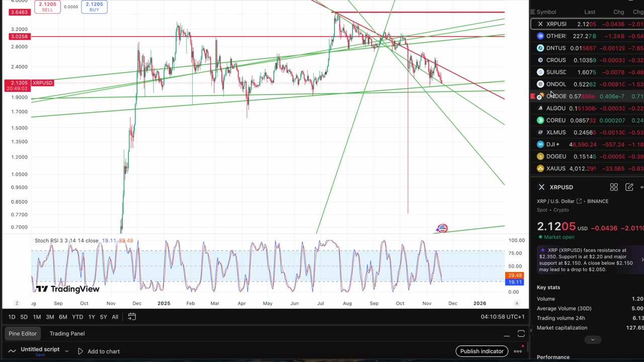
Task: Select ONDOUSD coin icon in watchlist
Action: pyautogui.click(x=540, y=84)
